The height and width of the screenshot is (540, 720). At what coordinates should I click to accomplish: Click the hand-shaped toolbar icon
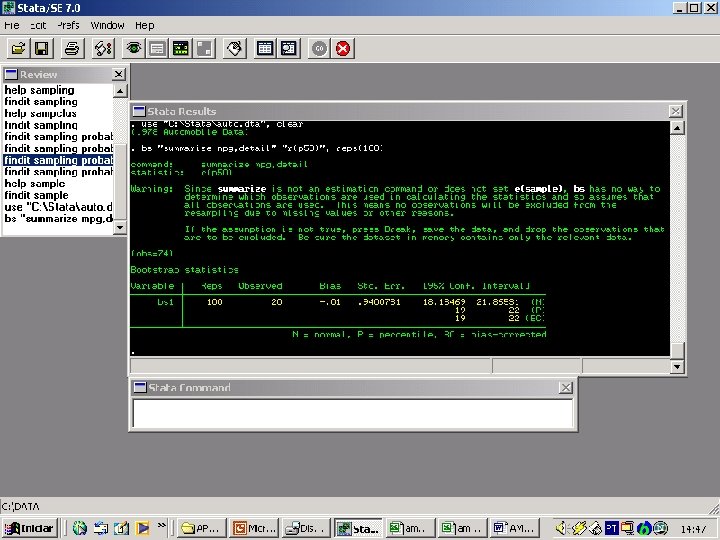[235, 48]
